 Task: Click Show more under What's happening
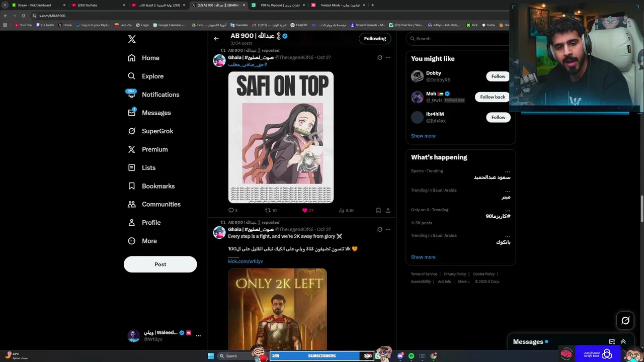[x=423, y=257]
